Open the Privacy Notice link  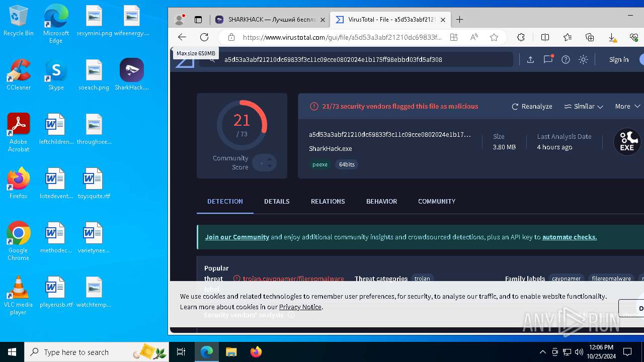(300, 307)
